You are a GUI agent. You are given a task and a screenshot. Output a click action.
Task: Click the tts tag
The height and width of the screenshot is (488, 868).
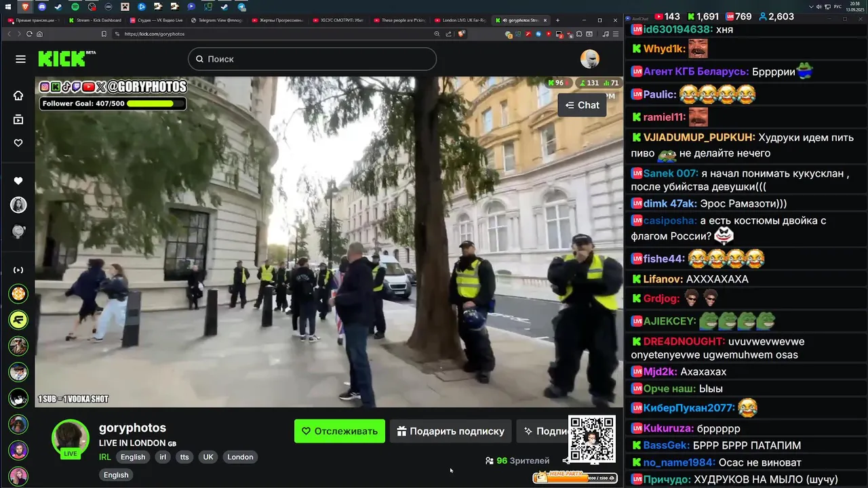(184, 457)
